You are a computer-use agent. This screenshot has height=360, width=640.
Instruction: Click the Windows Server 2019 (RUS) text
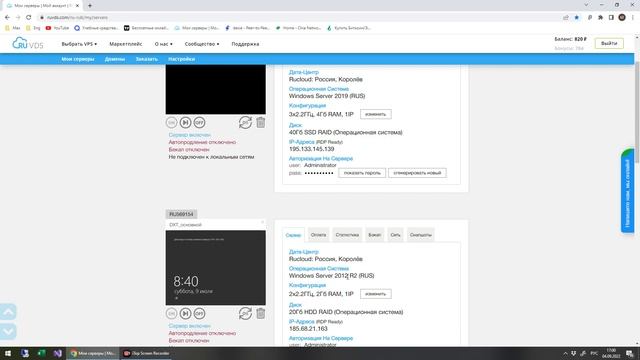point(327,96)
